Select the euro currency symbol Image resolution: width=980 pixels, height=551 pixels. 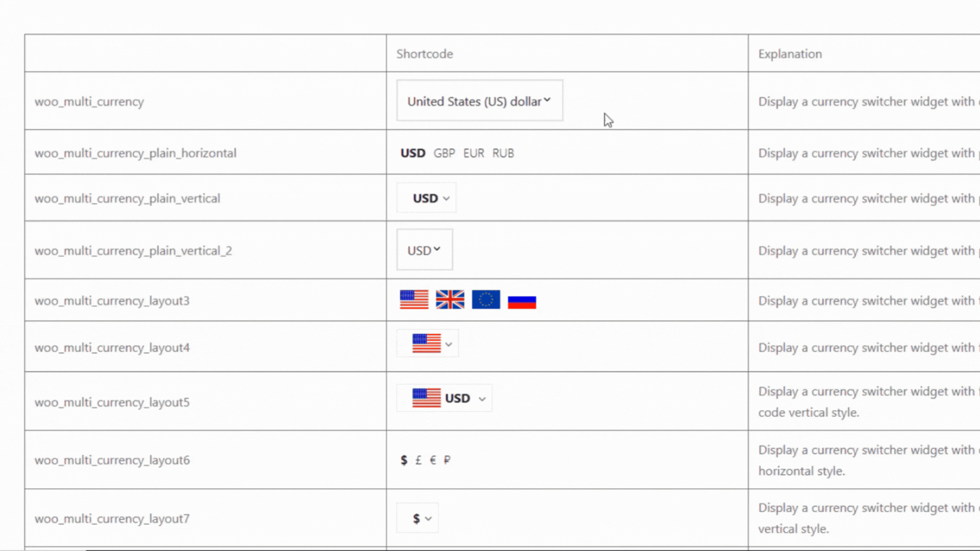coord(433,460)
